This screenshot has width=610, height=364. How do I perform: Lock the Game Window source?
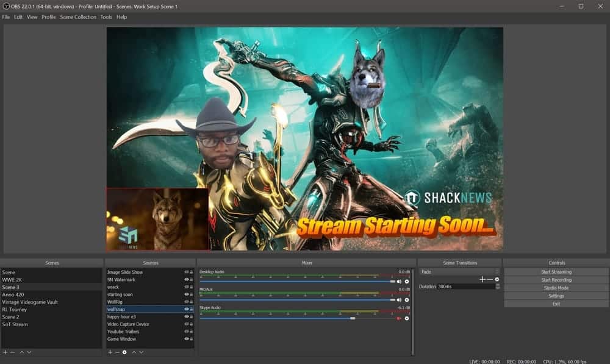pos(192,339)
